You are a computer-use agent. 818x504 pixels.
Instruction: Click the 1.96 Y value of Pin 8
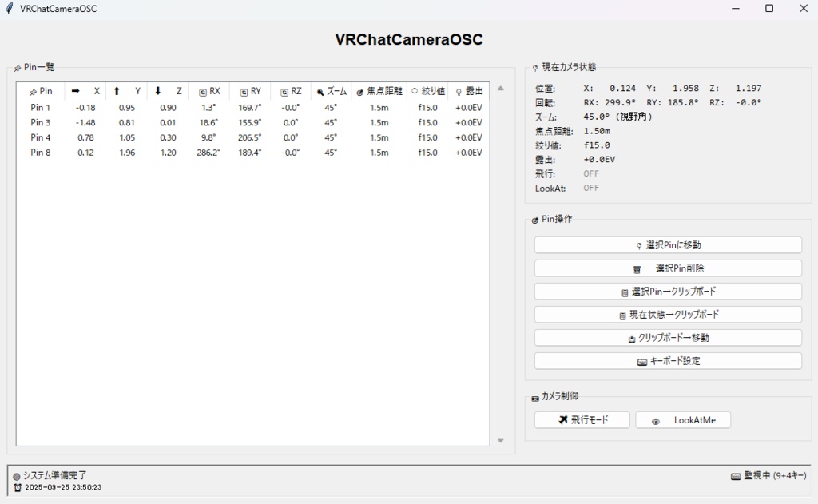click(127, 153)
